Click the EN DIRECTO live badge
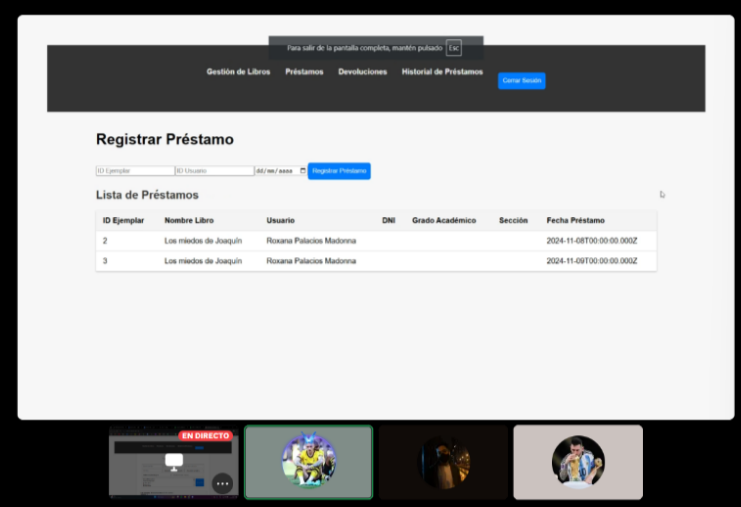 206,436
